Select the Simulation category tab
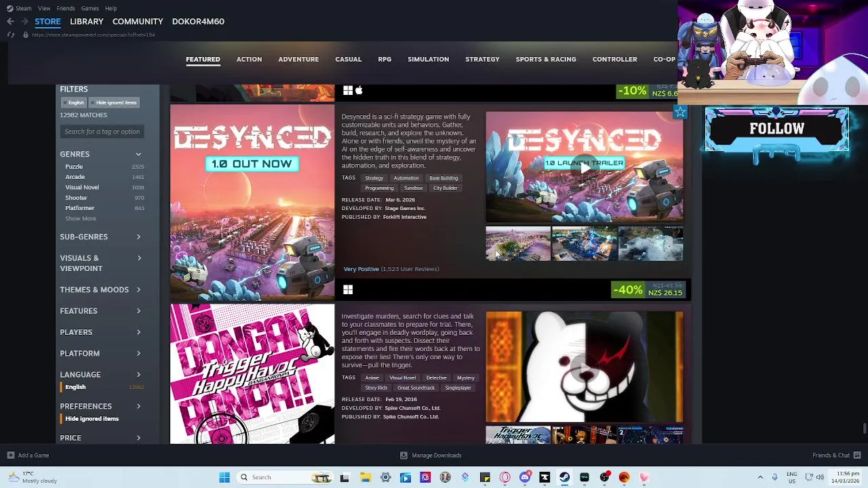The image size is (868, 488). [x=428, y=60]
